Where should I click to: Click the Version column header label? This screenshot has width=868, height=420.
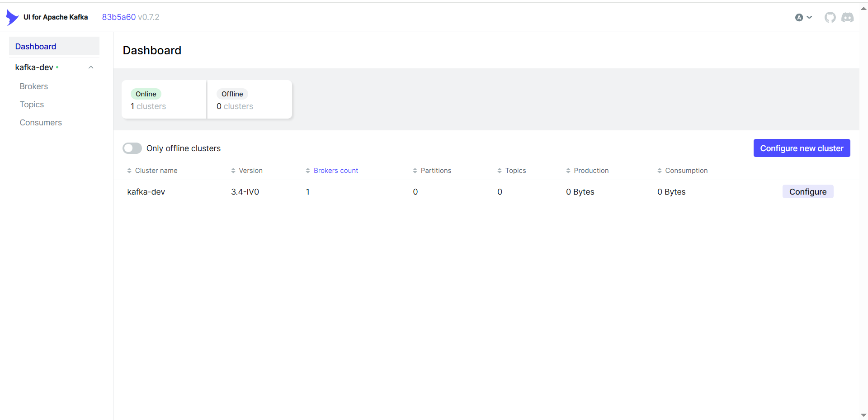(251, 171)
